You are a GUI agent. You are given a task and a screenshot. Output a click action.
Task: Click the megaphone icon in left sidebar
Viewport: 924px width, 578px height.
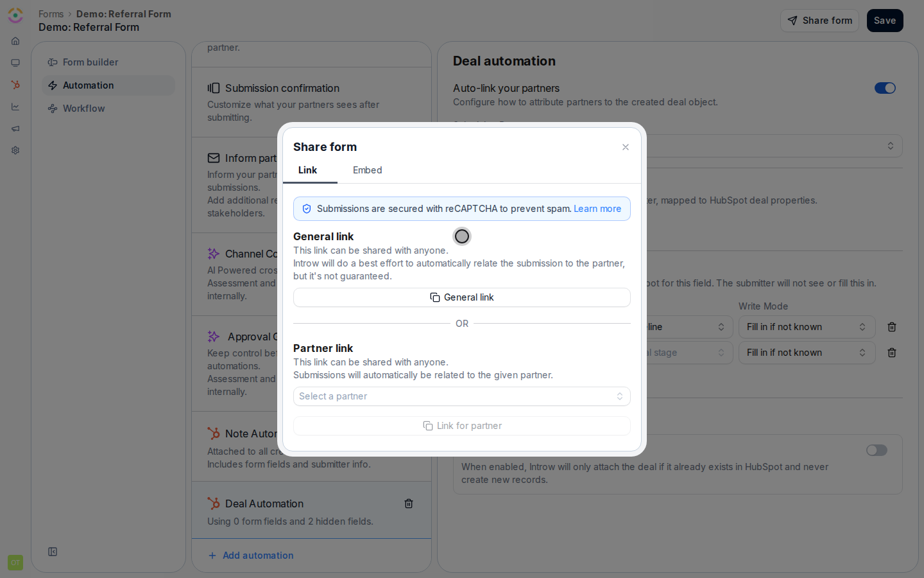[15, 128]
